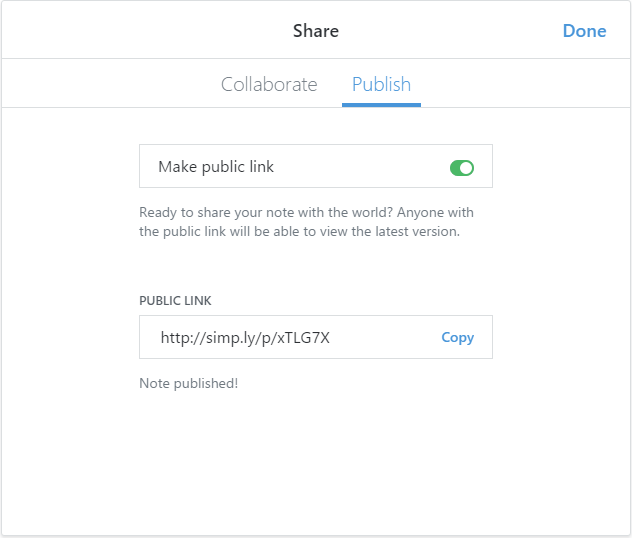Viewport: 632px width, 538px height.
Task: Turn off public link with green switch
Action: [461, 167]
